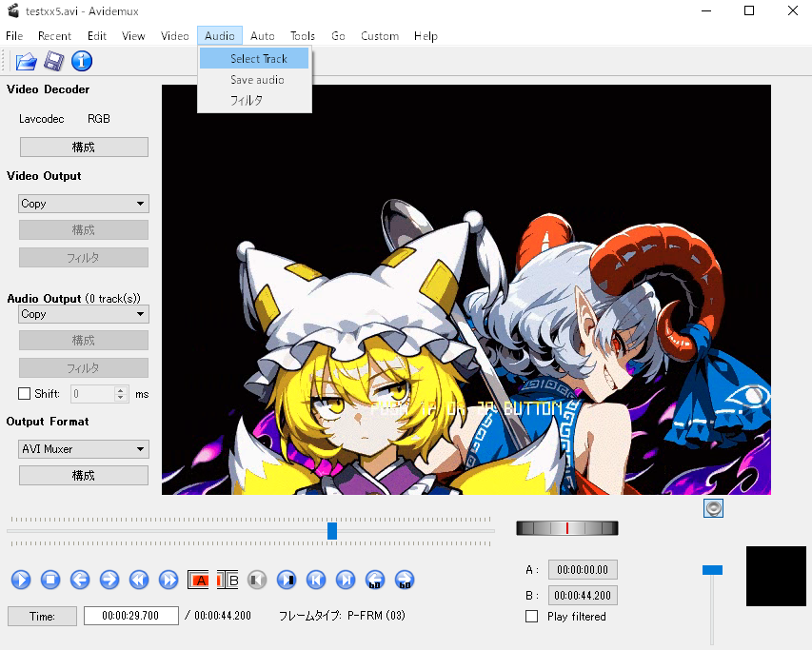812x650 pixels.
Task: Open the Edit menu
Action: coord(97,36)
